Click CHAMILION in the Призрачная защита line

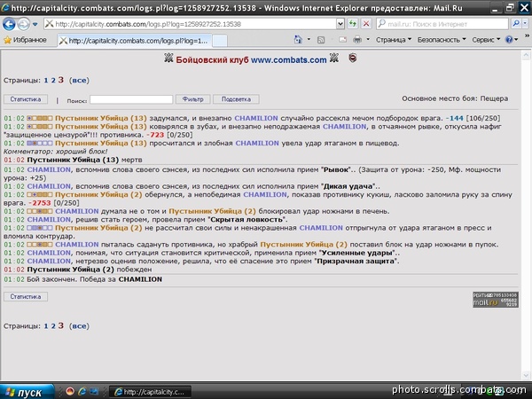click(x=49, y=262)
